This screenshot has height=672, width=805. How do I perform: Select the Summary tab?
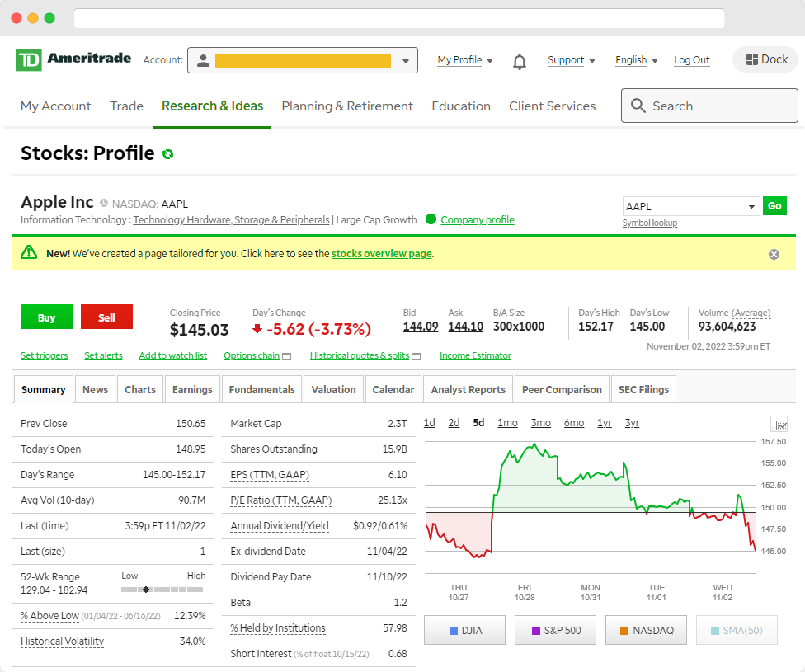tap(43, 389)
